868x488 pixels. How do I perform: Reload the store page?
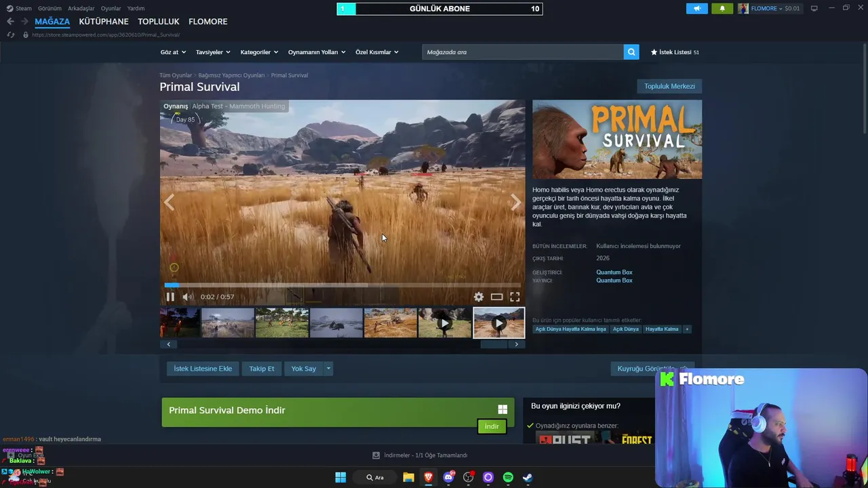pyautogui.click(x=10, y=35)
